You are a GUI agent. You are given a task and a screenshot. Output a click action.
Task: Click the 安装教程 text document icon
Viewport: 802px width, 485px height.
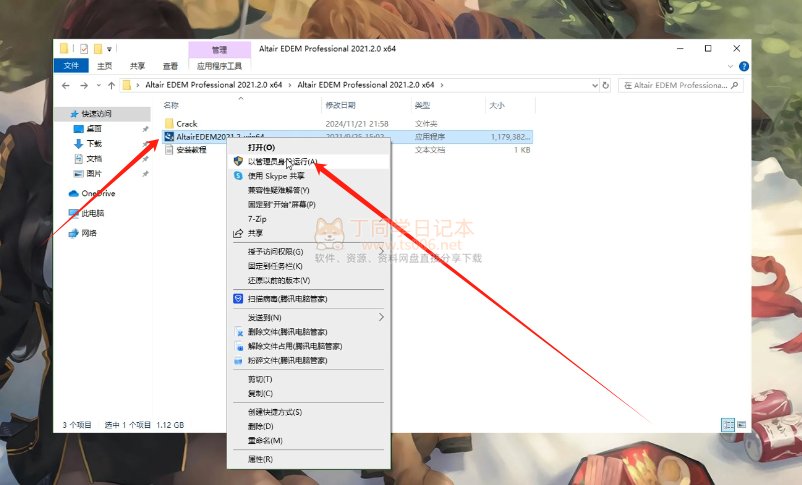click(x=169, y=150)
